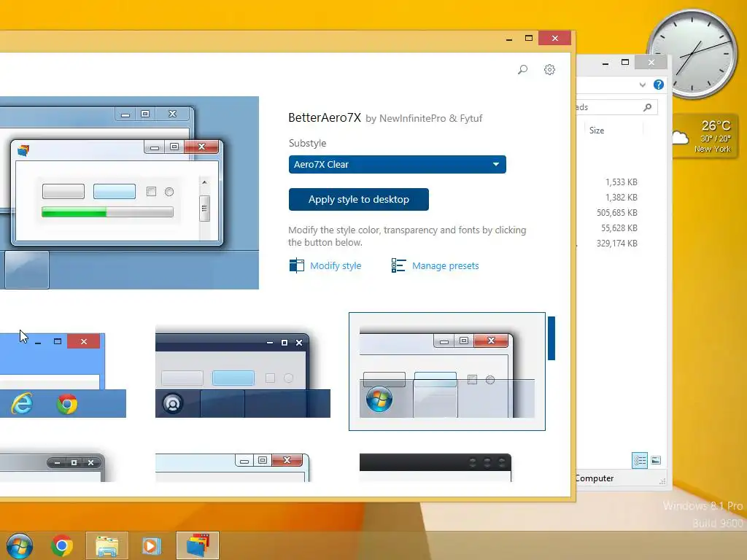Open File Explorer from the taskbar
This screenshot has height=560, width=747.
pos(107,545)
